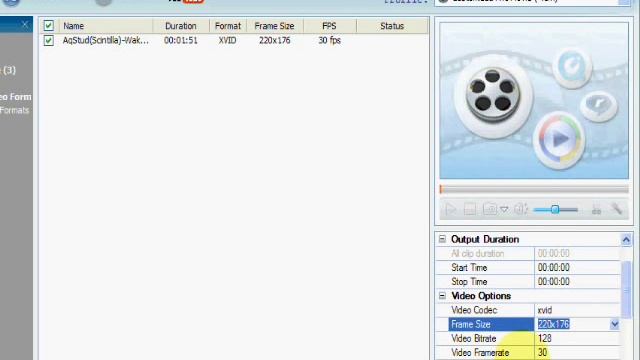Close the left sidebar panel with X
This screenshot has height=360, width=640.
click(25, 24)
